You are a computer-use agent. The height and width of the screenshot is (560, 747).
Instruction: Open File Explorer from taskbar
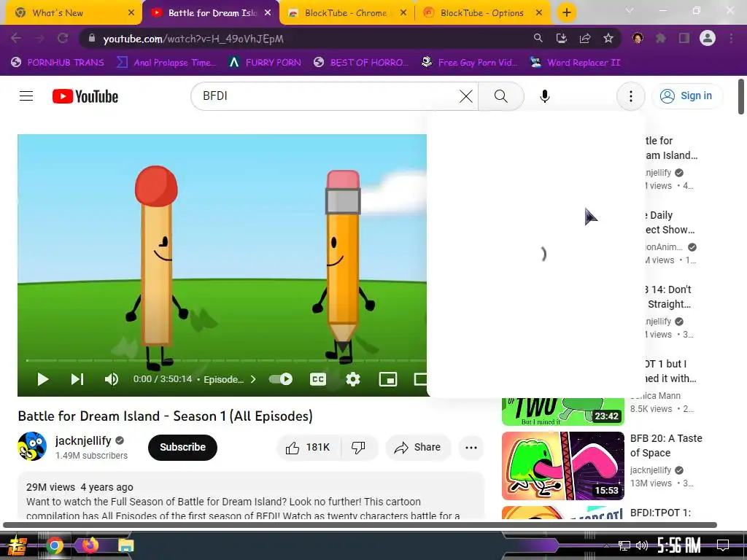tap(125, 545)
